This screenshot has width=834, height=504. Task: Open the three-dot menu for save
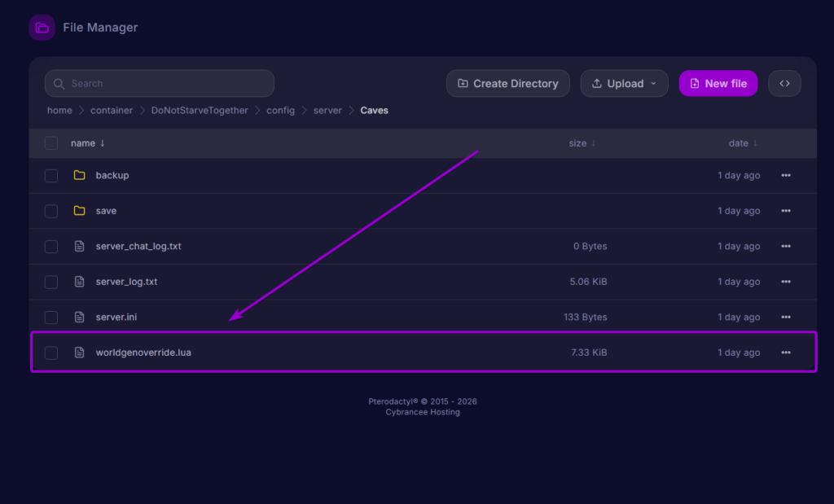click(x=786, y=211)
